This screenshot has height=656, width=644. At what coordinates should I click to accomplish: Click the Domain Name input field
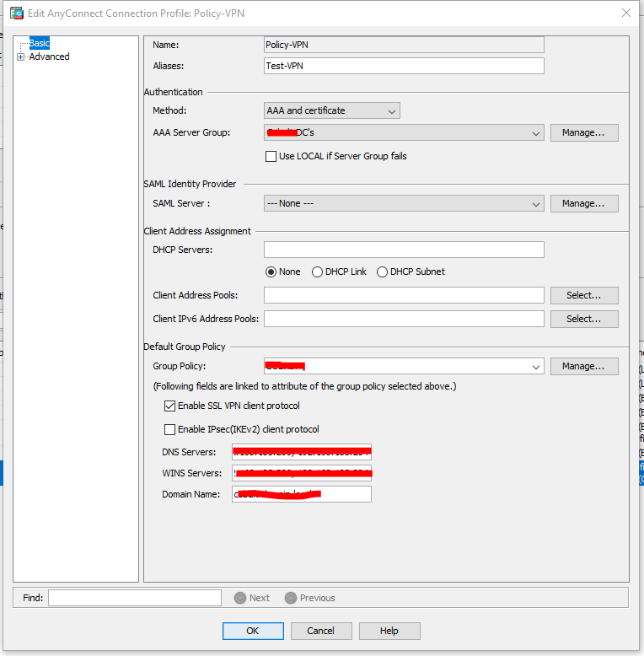(302, 494)
